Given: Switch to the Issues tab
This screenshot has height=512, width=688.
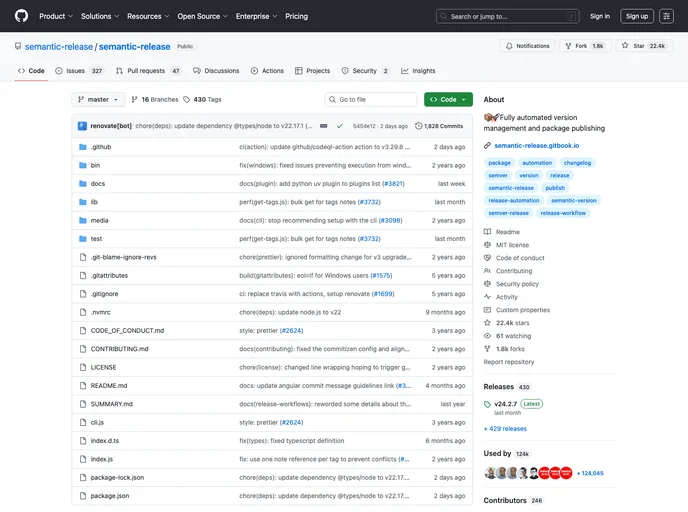Looking at the screenshot, I should pyautogui.click(x=79, y=71).
